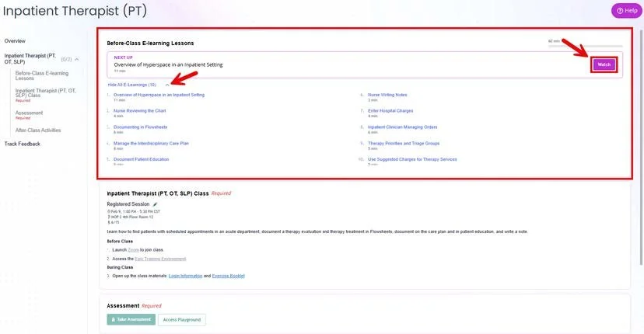Viewport: 644px width, 334px height.
Task: Collapse the Inpatient Therapist sidebar section
Action: [x=76, y=60]
